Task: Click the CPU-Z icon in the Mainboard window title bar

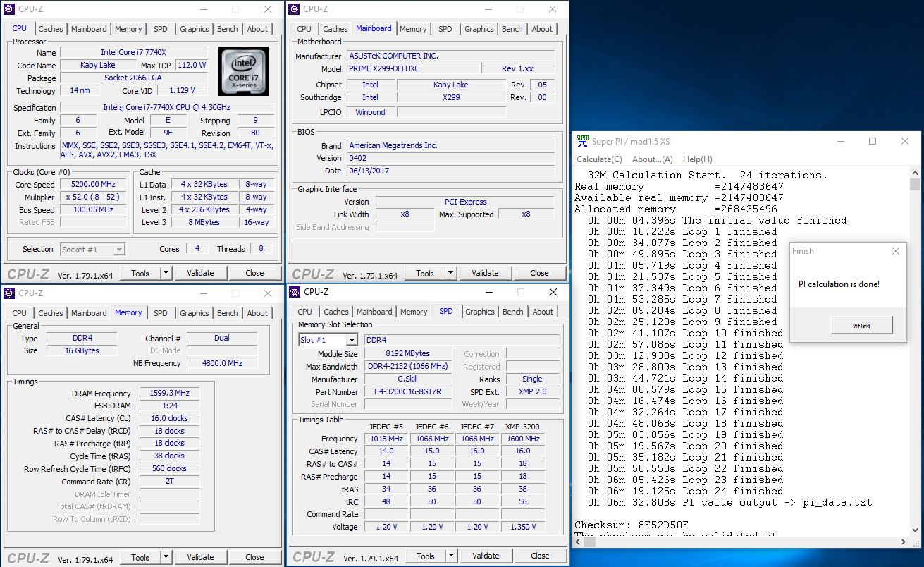Action: click(x=295, y=9)
